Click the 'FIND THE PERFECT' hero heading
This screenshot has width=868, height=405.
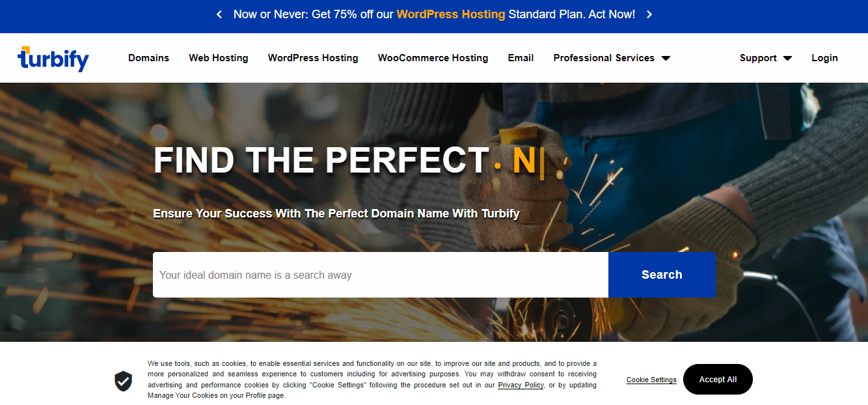321,160
